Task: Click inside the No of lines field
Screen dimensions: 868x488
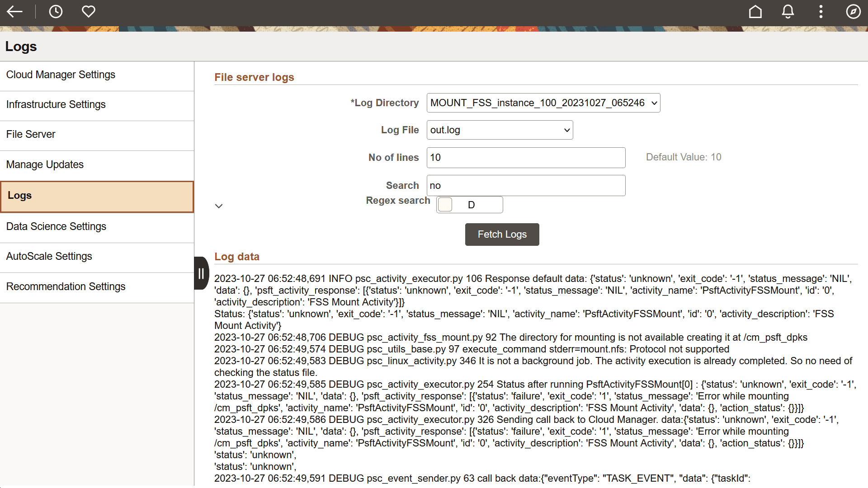Action: tap(526, 157)
